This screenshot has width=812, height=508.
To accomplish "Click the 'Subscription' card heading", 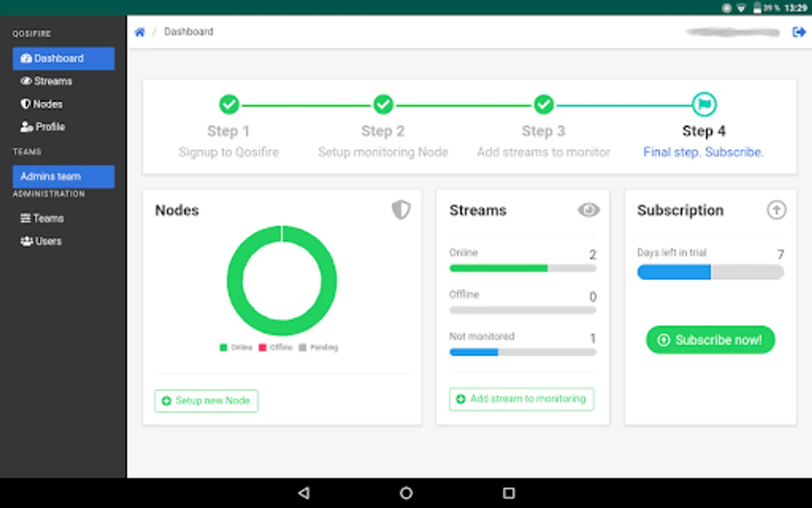I will click(x=681, y=211).
